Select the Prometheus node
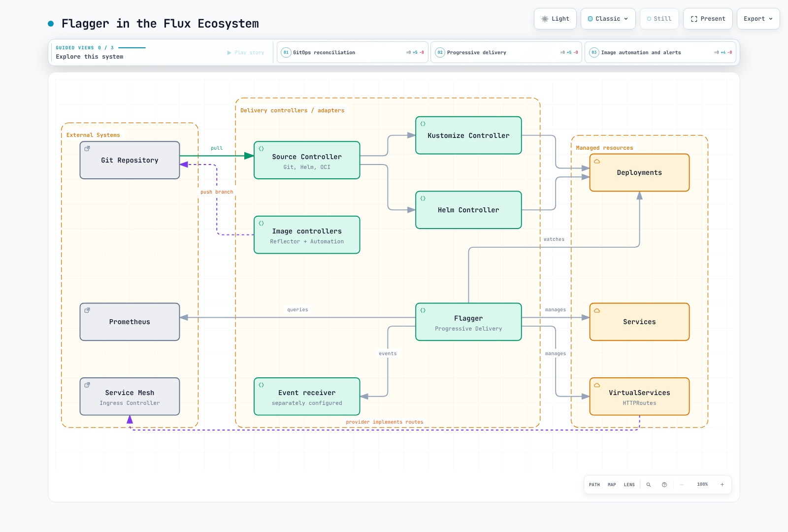This screenshot has height=532, width=788. point(130,322)
